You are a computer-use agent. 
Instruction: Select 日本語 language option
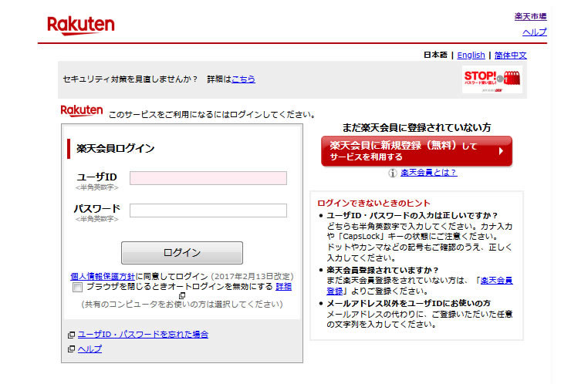pyautogui.click(x=435, y=55)
